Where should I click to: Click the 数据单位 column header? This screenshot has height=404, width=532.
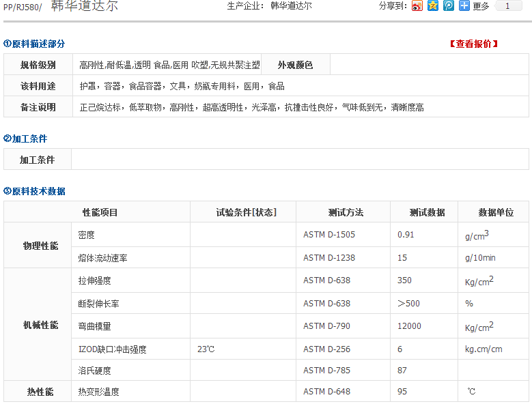496,212
